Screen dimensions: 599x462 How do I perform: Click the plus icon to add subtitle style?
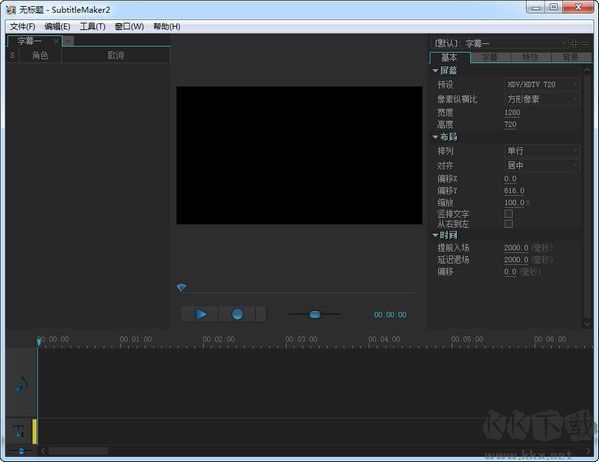pyautogui.click(x=574, y=43)
